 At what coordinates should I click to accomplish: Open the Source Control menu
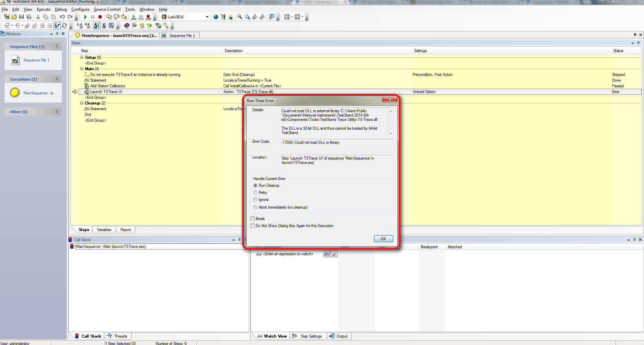(107, 9)
